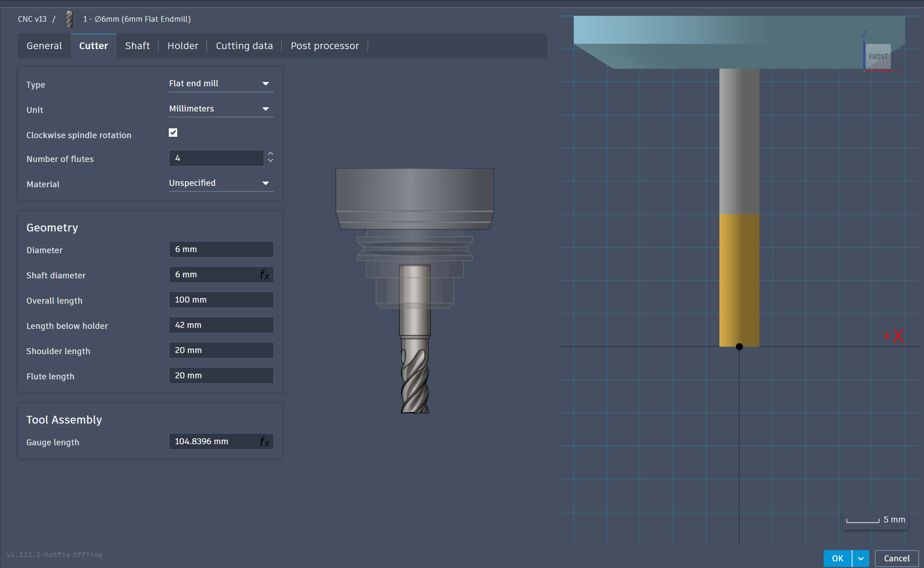Click the endmill tool icon in breadcrumb
This screenshot has width=924, height=568.
pyautogui.click(x=69, y=19)
